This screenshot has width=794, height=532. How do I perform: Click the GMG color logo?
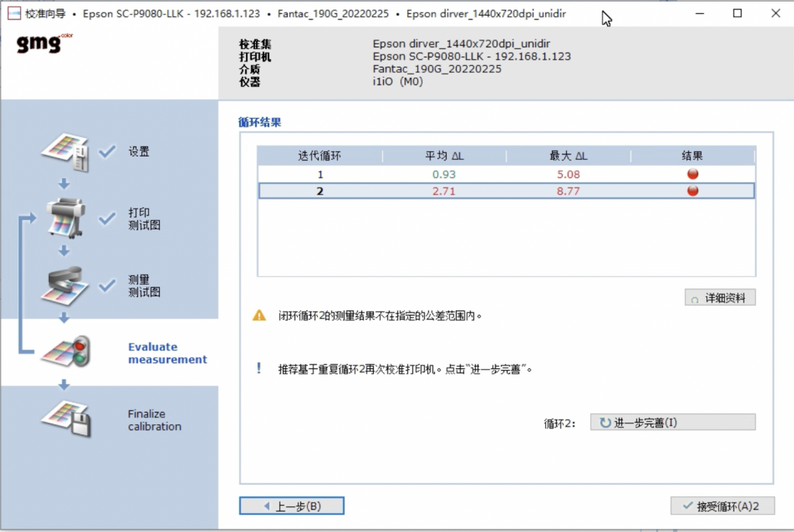44,43
